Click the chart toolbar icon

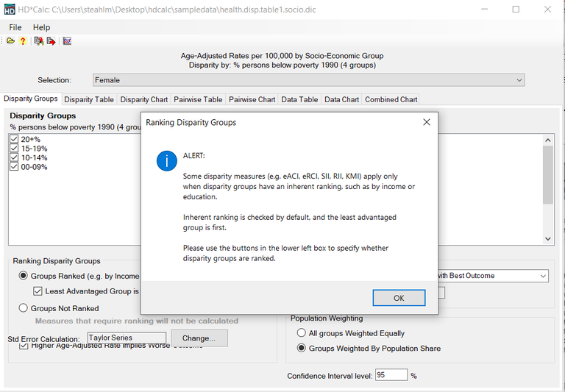pyautogui.click(x=67, y=41)
